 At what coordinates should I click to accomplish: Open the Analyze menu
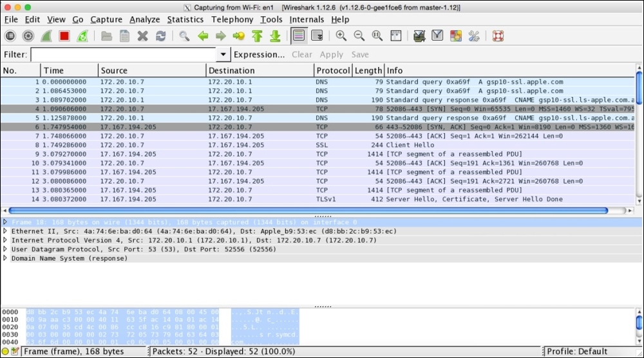point(144,19)
